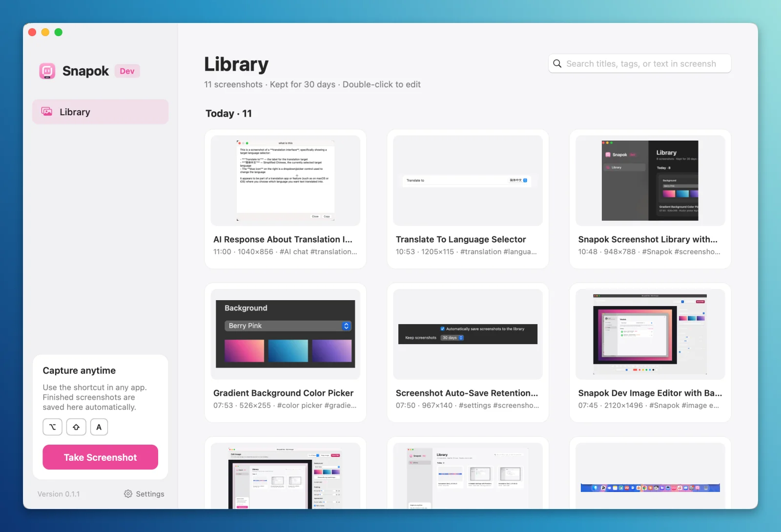
Task: Open Snapok Dev Image Editor thumbnail
Action: point(650,334)
